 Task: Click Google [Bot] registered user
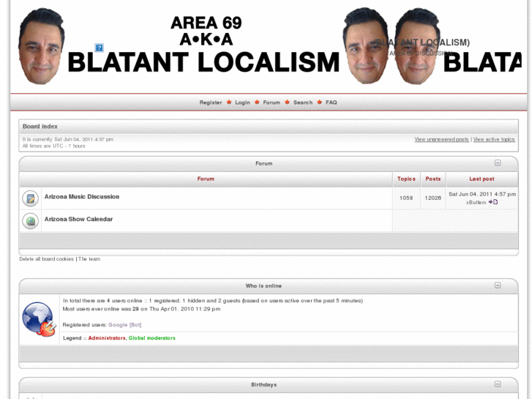125,325
